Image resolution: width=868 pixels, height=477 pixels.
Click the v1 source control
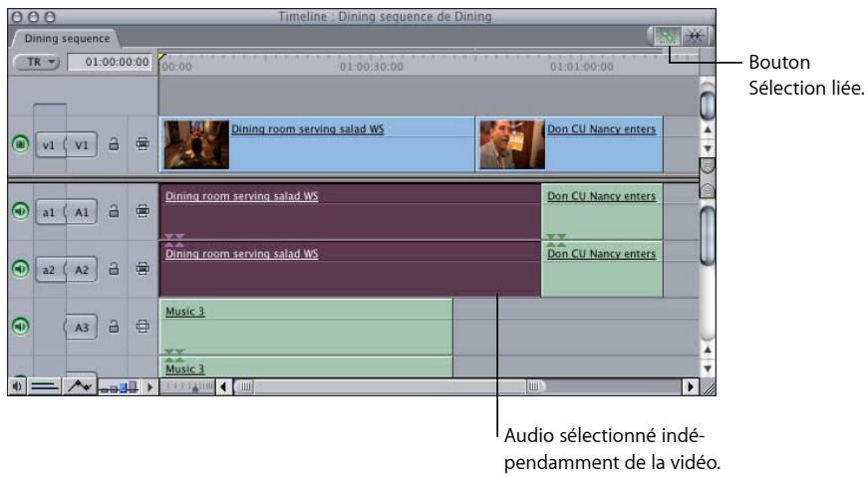pos(49,145)
